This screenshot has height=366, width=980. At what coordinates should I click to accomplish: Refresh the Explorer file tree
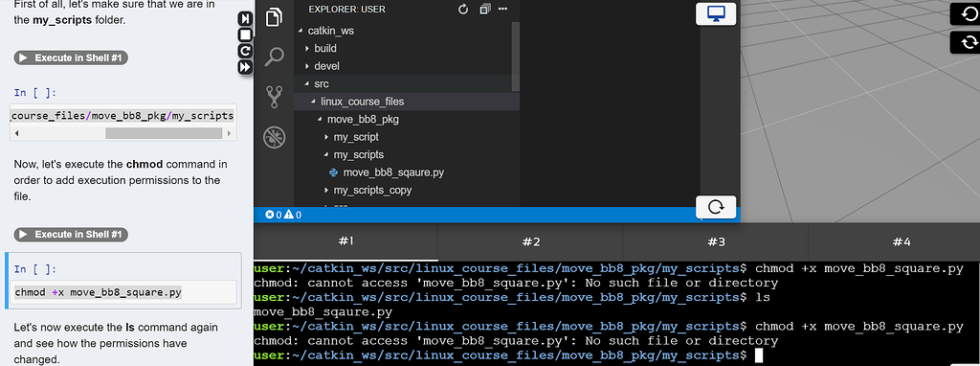[x=463, y=10]
